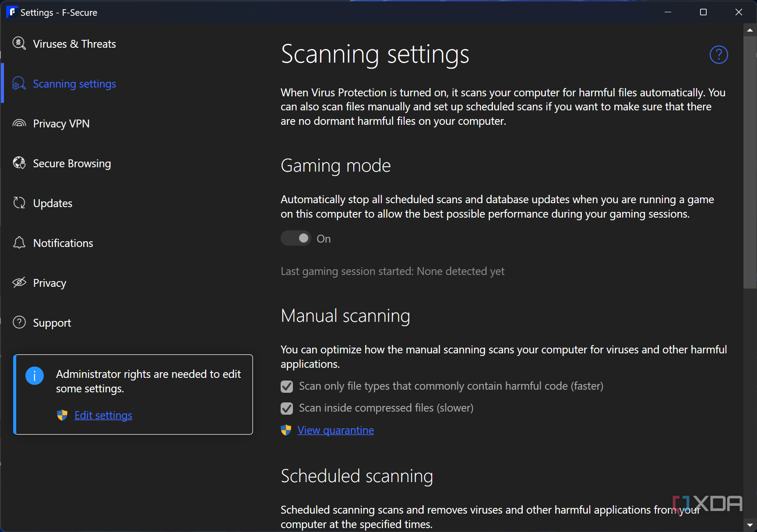The image size is (757, 532).
Task: Maximize the F-Secure Settings window
Action: pyautogui.click(x=703, y=12)
